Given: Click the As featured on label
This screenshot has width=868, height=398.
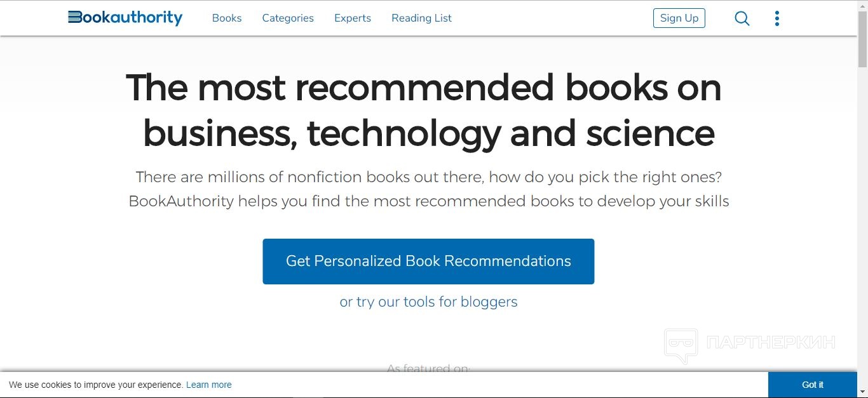Looking at the screenshot, I should coord(428,368).
